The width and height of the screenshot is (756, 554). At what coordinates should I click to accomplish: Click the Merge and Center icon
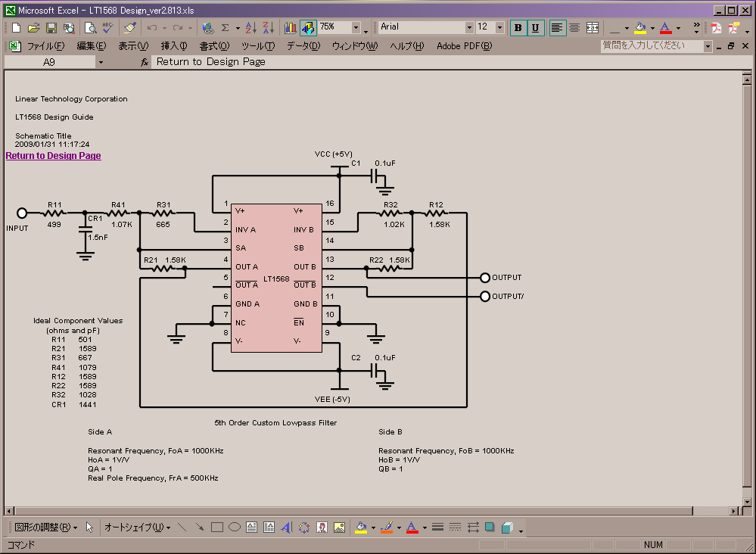click(592, 27)
